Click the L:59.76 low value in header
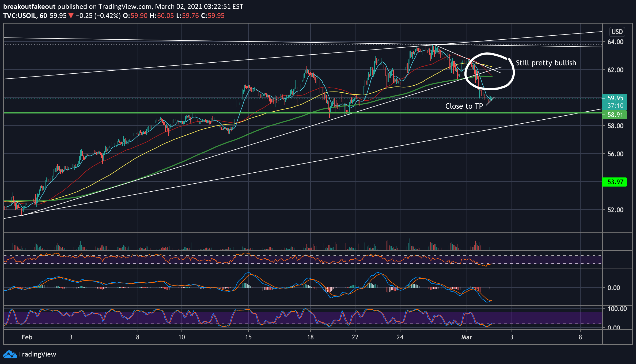Image resolution: width=636 pixels, height=364 pixels. [x=188, y=16]
